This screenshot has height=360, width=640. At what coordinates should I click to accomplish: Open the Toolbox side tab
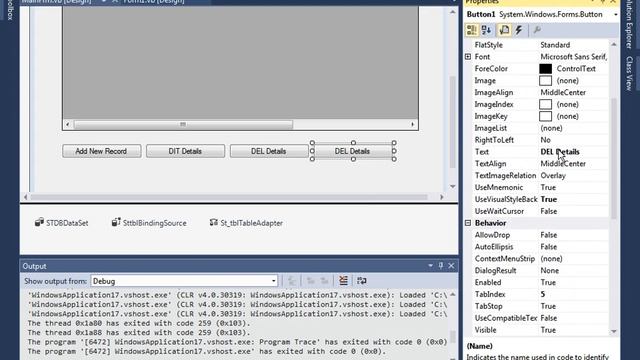pos(9,10)
